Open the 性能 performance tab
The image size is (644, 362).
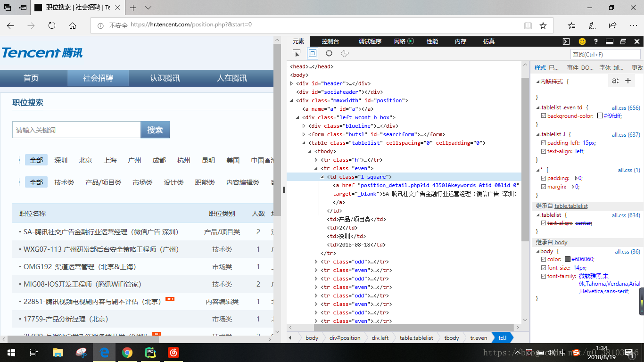432,41
